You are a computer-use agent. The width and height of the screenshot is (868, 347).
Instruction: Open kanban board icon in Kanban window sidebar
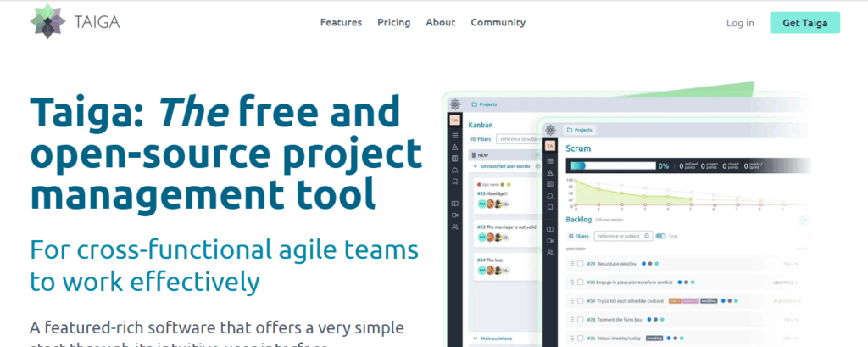tap(454, 159)
